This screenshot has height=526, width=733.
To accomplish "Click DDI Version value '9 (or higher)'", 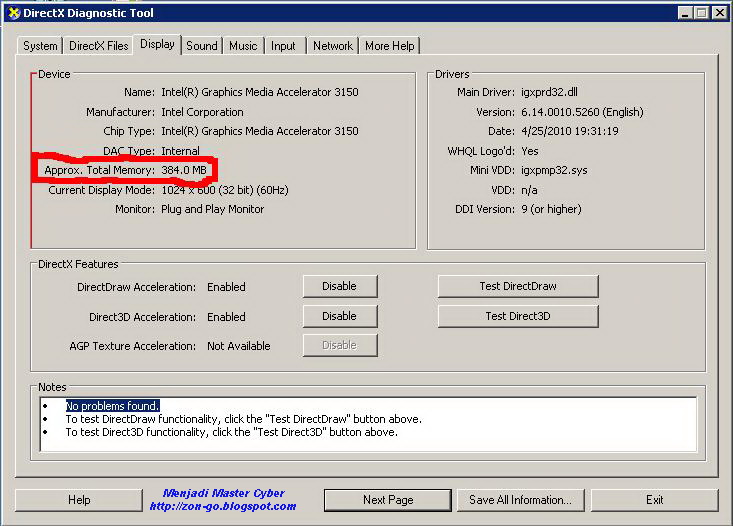I will (552, 209).
